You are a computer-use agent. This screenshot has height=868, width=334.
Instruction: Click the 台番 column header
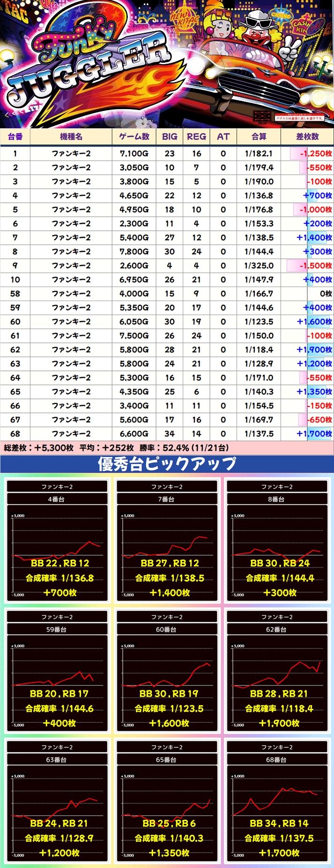(x=15, y=137)
